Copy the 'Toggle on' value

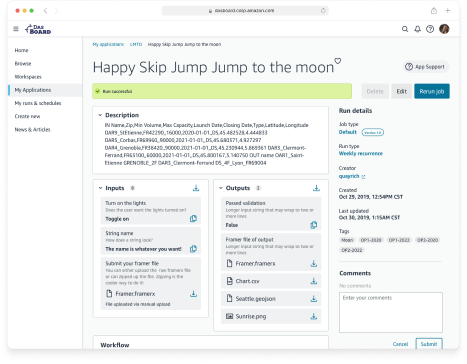click(x=193, y=219)
